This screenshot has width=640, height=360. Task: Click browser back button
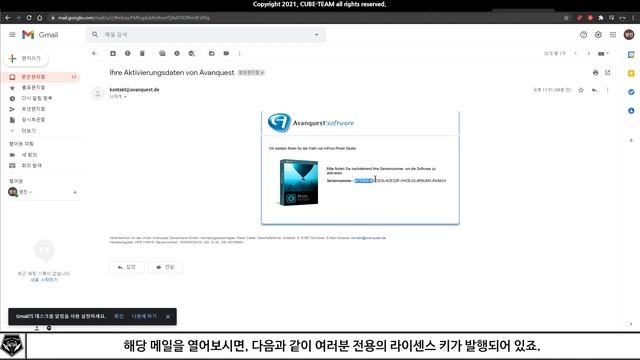point(7,18)
